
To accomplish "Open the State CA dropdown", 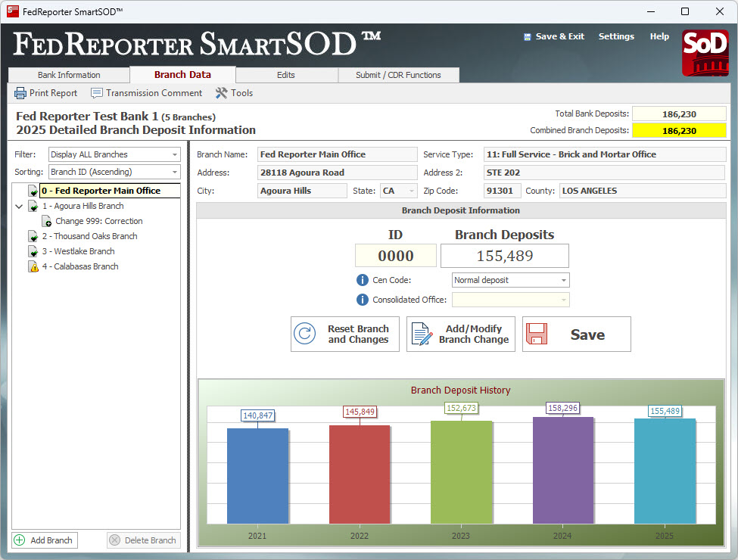I will pyautogui.click(x=412, y=191).
